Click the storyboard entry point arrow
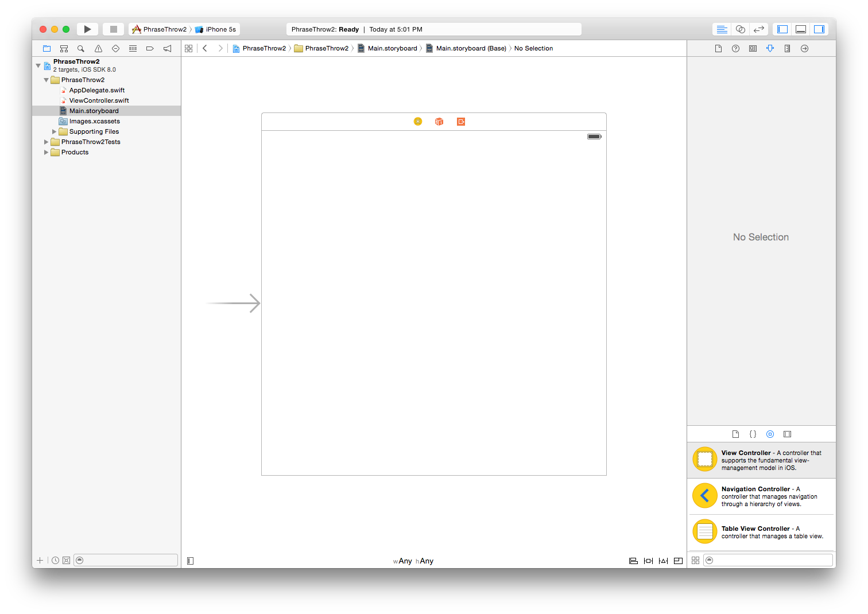The height and width of the screenshot is (614, 868). tap(234, 303)
